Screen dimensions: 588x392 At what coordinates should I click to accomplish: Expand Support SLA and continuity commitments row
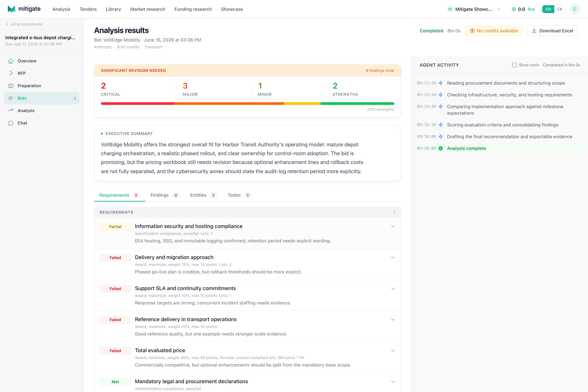(x=393, y=288)
